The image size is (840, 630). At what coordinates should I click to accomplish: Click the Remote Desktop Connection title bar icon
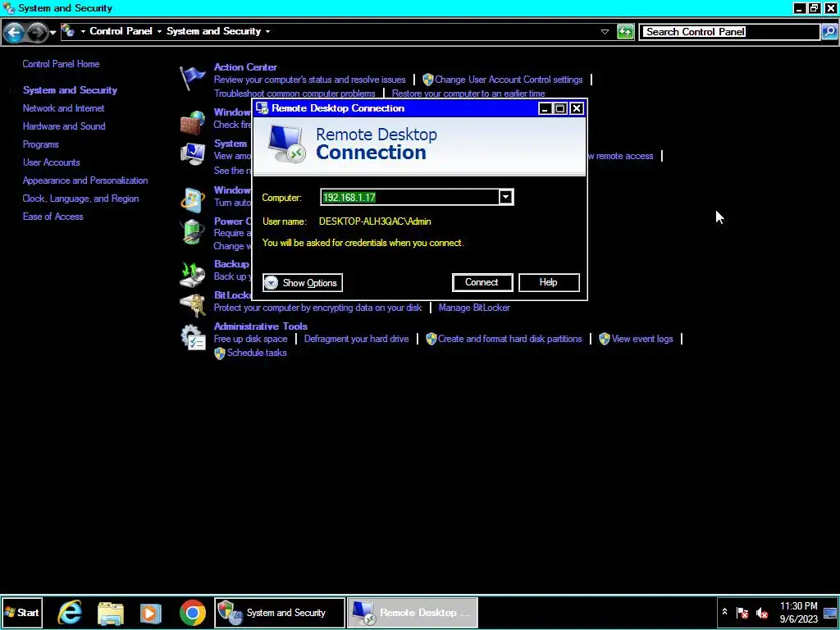262,108
